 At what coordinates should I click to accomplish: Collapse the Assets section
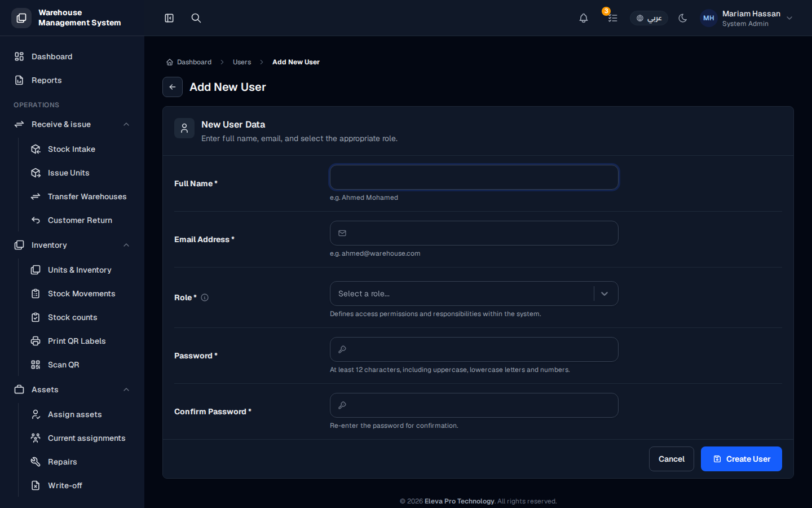(x=72, y=389)
